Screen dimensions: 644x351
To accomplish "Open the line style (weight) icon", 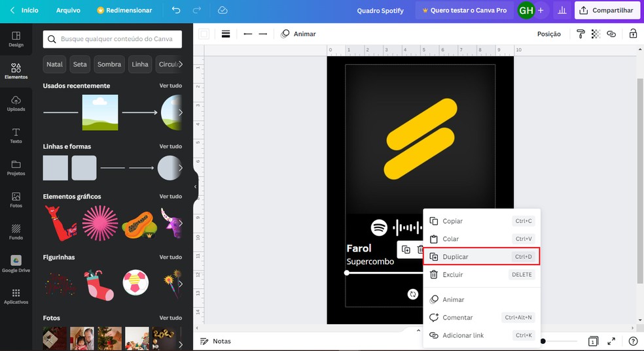I will pyautogui.click(x=226, y=34).
